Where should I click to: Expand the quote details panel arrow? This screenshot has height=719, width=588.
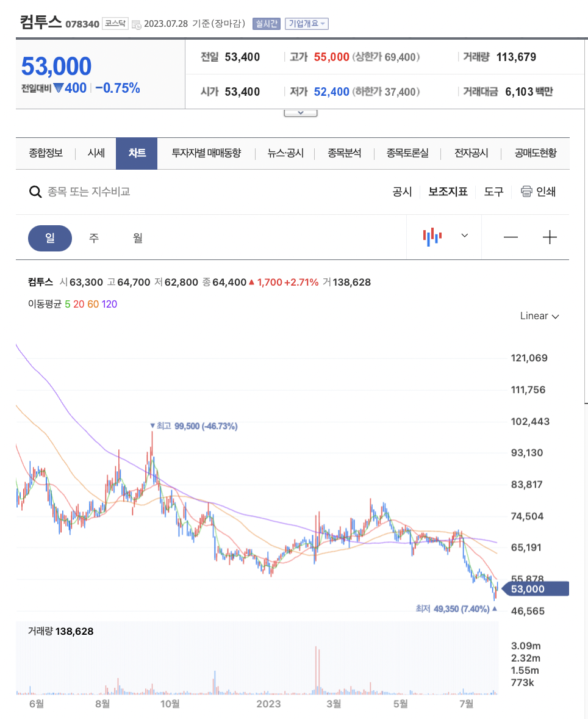coord(301,113)
